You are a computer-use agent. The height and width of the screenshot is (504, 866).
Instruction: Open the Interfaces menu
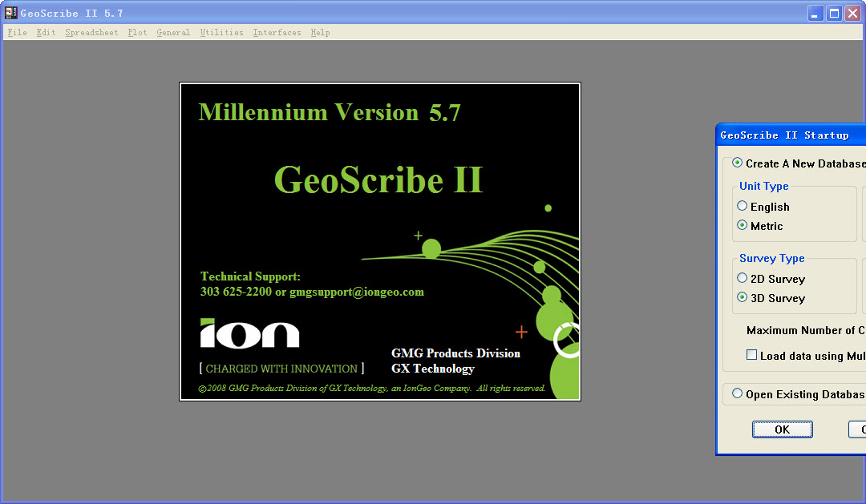pos(277,33)
